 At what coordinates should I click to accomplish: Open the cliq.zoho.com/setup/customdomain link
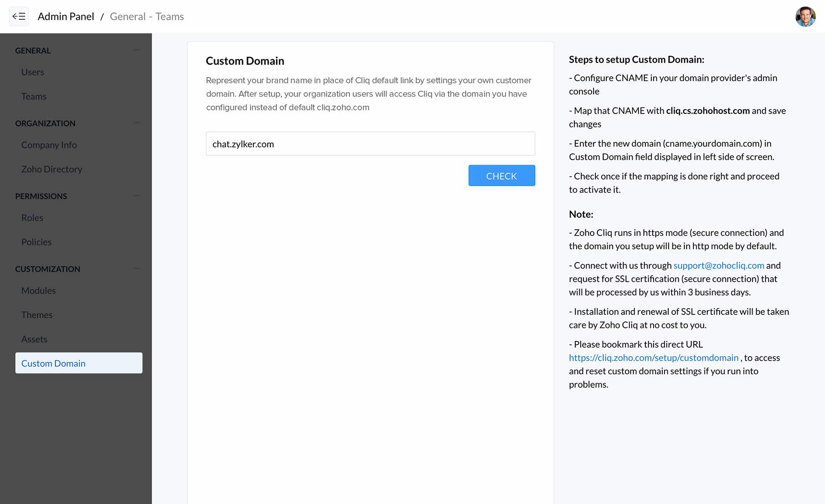coord(654,357)
